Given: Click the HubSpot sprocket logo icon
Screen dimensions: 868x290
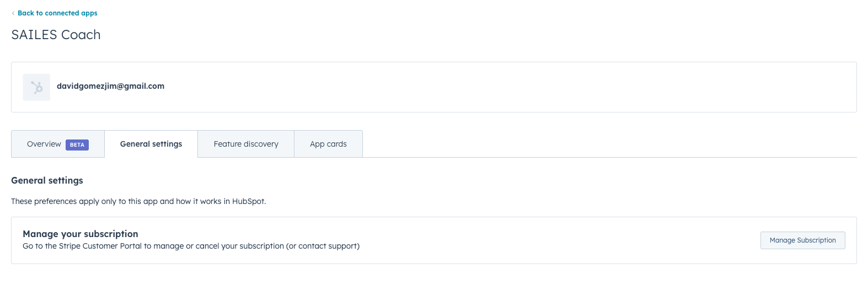Looking at the screenshot, I should (36, 87).
